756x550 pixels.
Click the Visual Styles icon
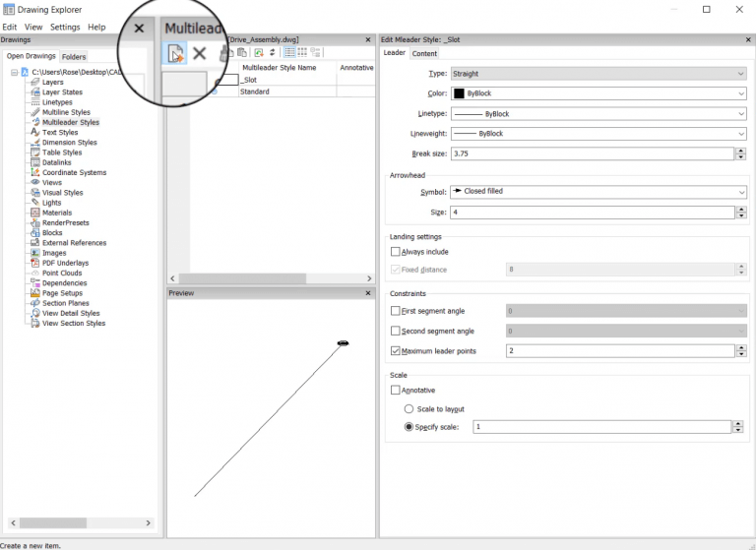tap(35, 192)
